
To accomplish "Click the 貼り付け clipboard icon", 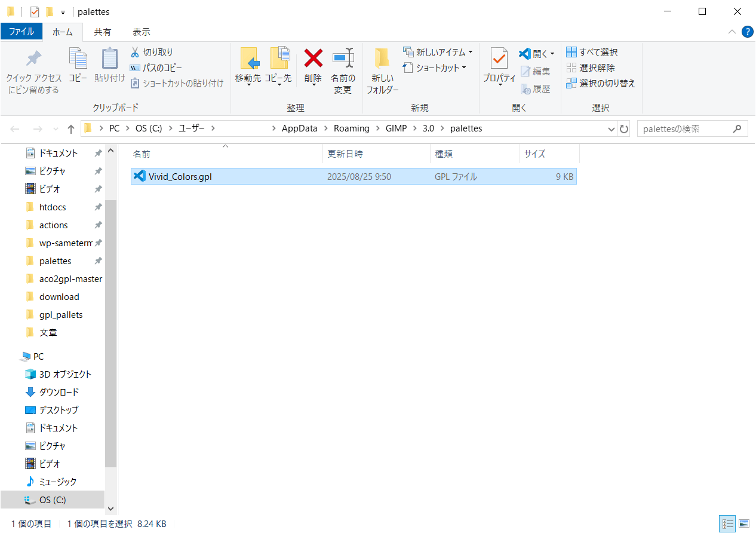I will (x=110, y=59).
